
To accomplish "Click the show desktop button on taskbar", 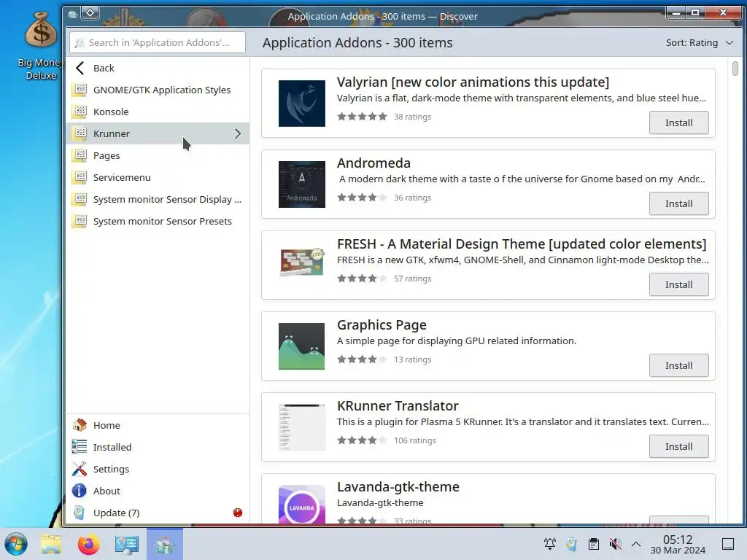I will tap(728, 544).
